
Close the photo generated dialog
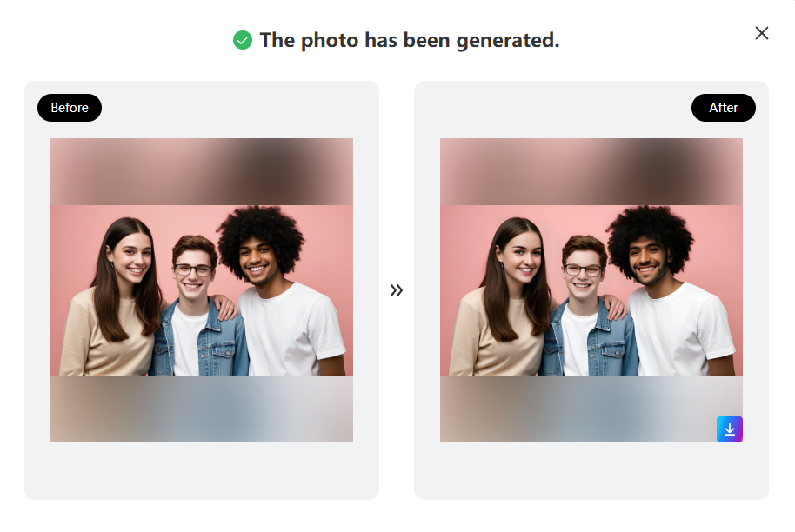(762, 33)
